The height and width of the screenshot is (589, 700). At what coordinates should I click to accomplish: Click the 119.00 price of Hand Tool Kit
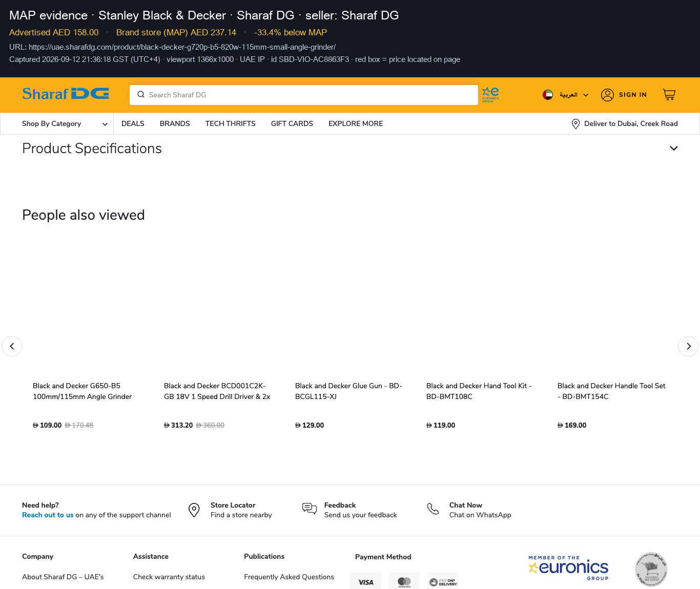tap(441, 426)
